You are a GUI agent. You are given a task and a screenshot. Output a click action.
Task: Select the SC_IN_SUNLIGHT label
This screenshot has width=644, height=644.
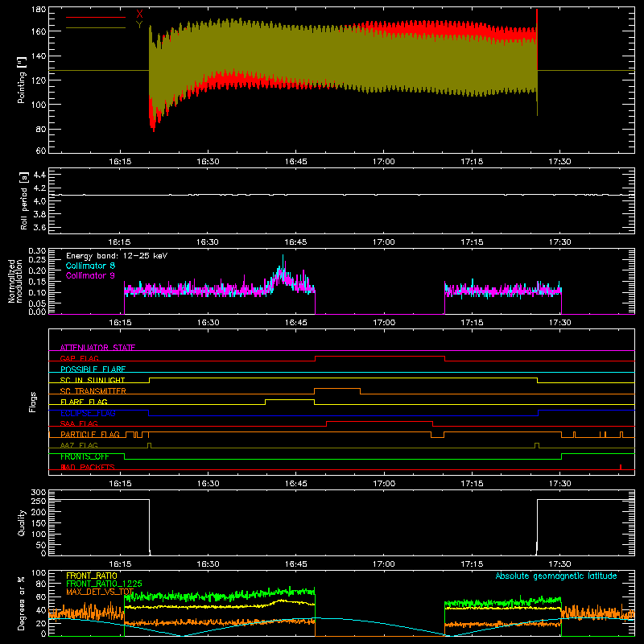click(93, 380)
